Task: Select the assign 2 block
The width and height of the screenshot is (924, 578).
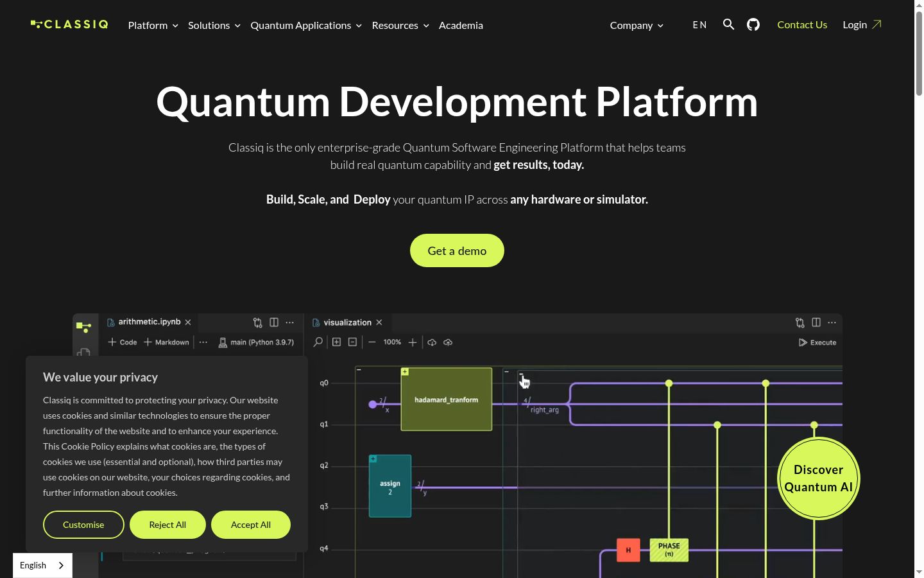Action: [390, 486]
